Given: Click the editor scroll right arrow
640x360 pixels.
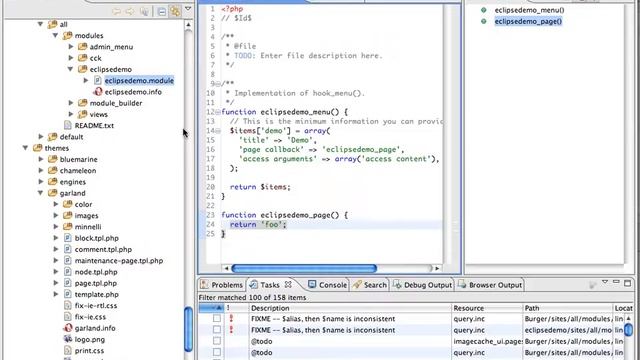Looking at the screenshot, I should [x=437, y=268].
